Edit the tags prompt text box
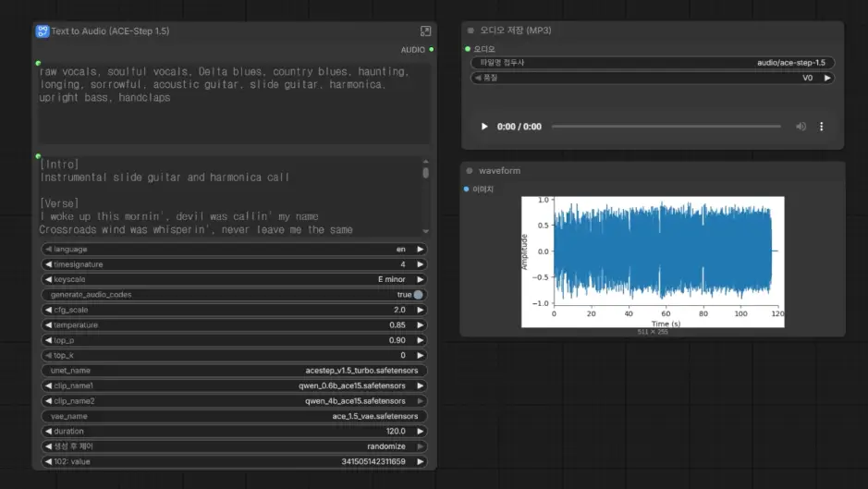 234,104
